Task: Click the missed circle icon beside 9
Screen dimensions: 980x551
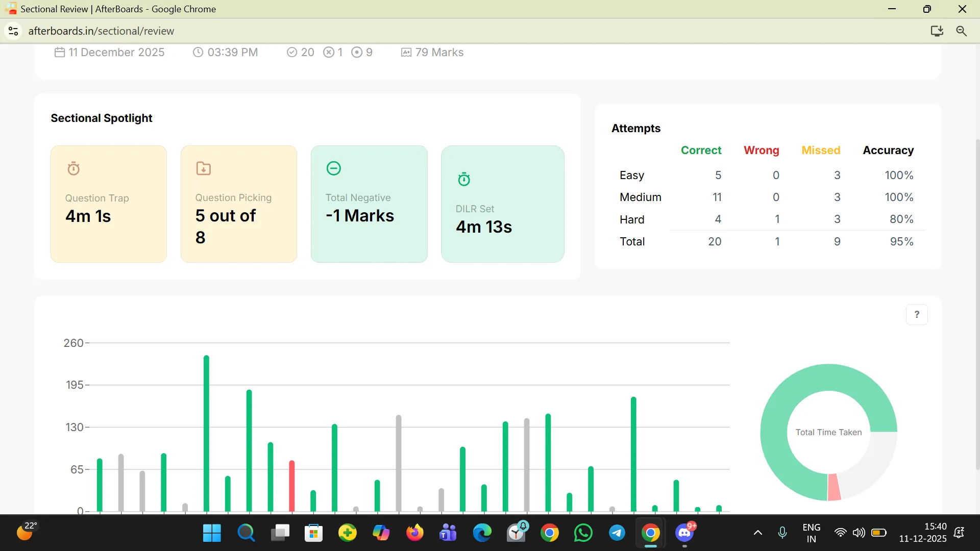Action: coord(357,52)
